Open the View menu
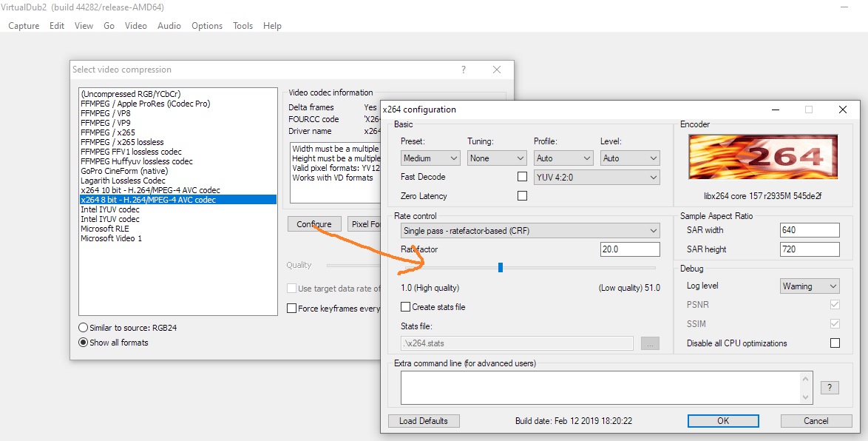Screen dimensions: 868x441 click(84, 25)
